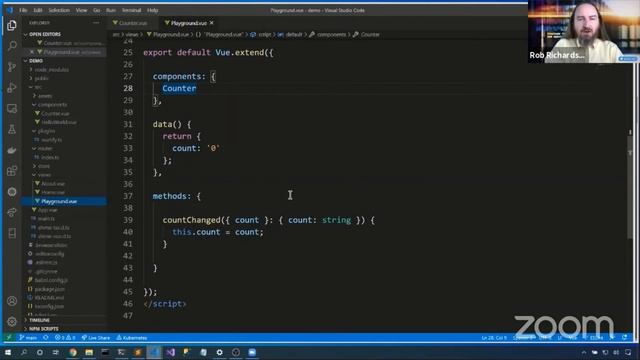Open the Terminal menu

131,10
